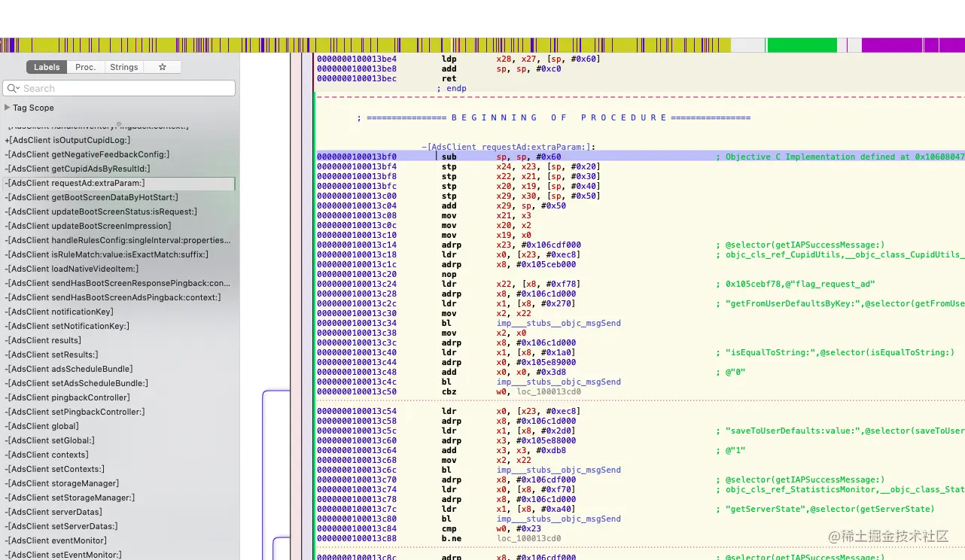Select -[AdsClient setContexts:] label
This screenshot has width=965, height=560.
54,469
